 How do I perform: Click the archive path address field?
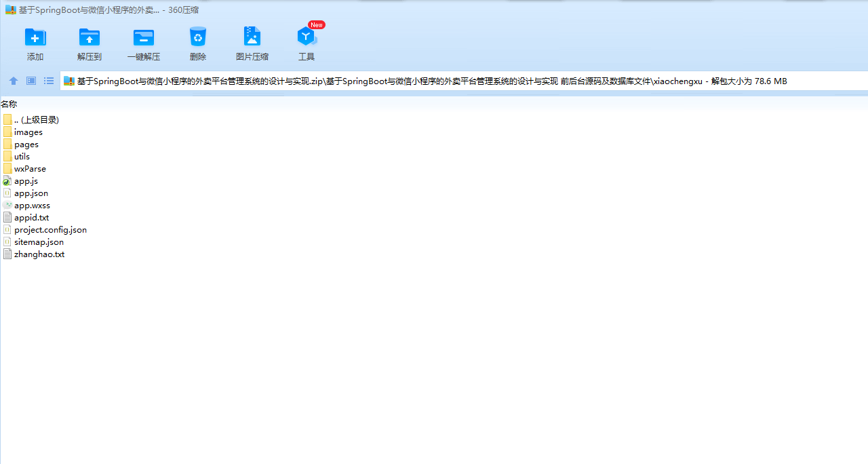(x=464, y=81)
